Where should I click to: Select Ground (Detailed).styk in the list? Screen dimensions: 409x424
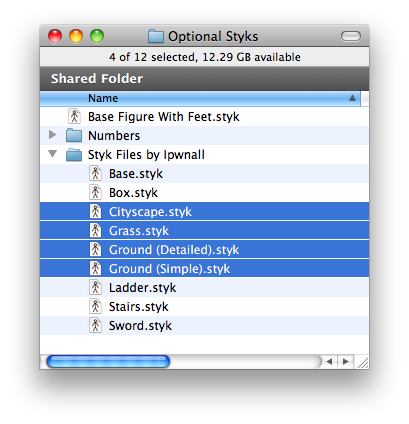click(204, 250)
